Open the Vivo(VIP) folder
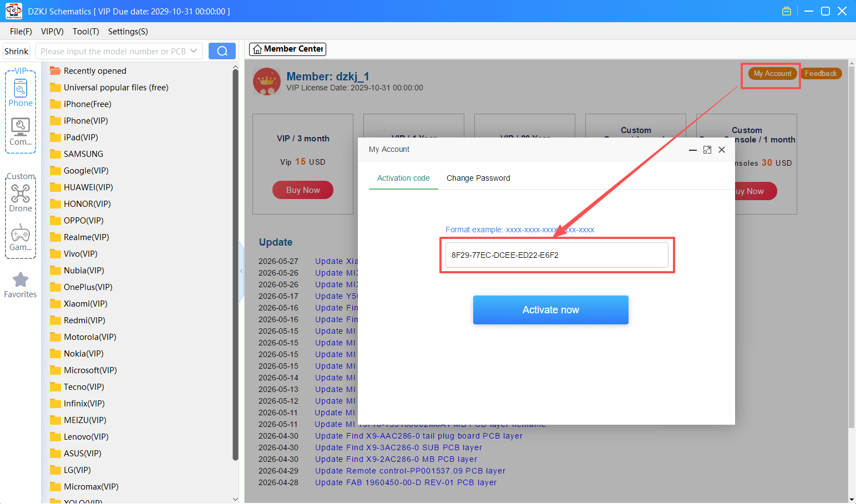 click(74, 254)
